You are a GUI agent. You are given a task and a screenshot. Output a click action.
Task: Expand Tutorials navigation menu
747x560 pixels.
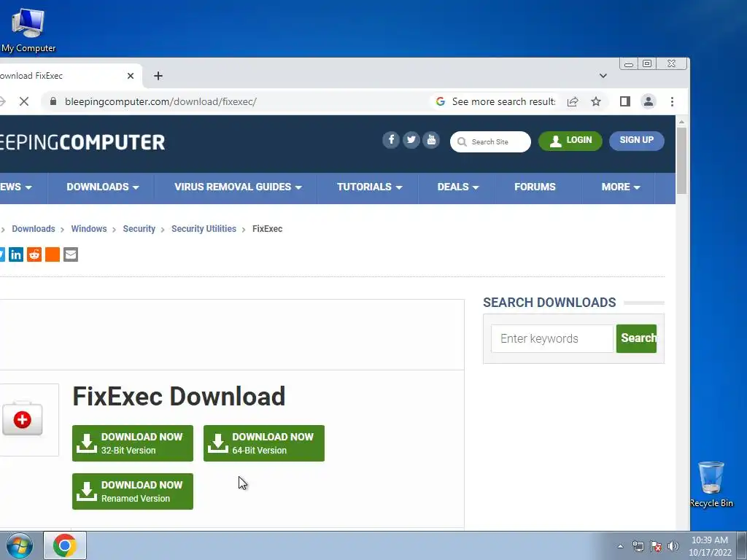point(370,187)
